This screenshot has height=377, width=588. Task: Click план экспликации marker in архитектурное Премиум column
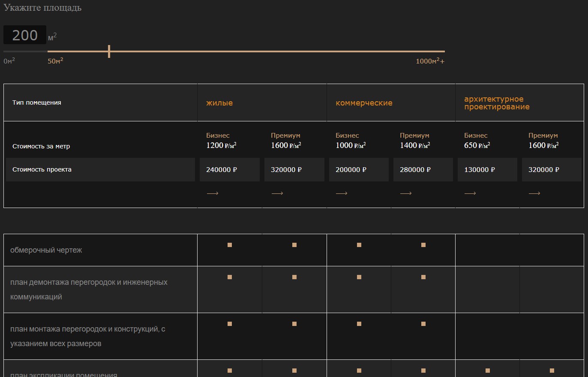(x=552, y=371)
